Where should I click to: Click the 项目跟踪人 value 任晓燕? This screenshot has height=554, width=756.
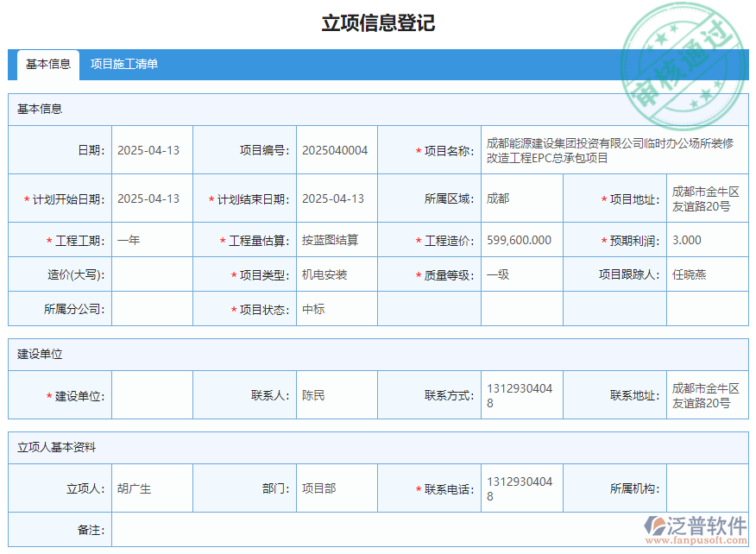(701, 274)
